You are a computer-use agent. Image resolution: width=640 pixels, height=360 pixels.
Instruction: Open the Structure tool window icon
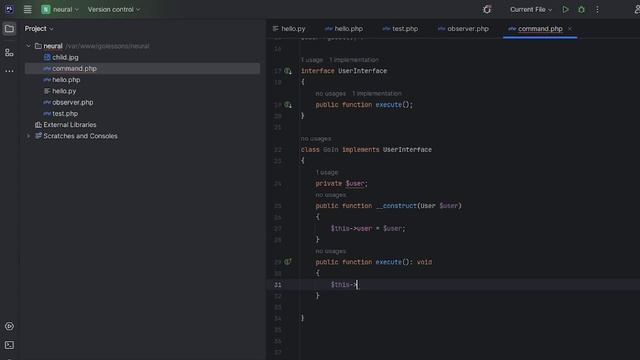[x=9, y=53]
